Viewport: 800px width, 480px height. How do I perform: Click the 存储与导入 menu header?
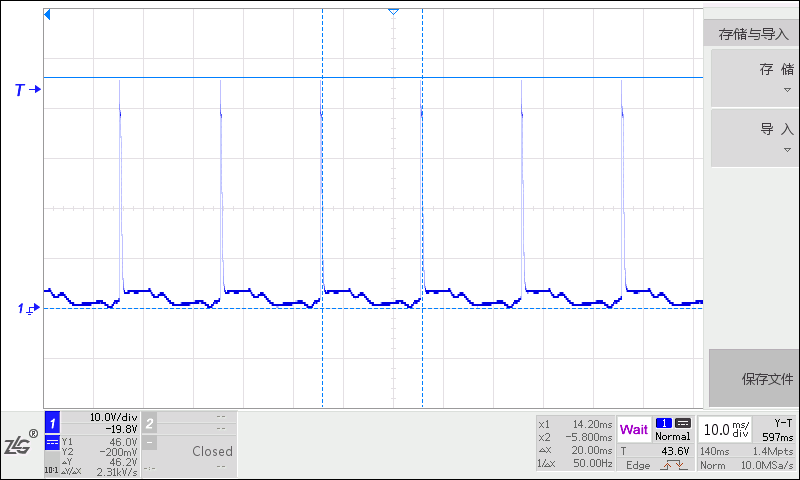tap(753, 34)
